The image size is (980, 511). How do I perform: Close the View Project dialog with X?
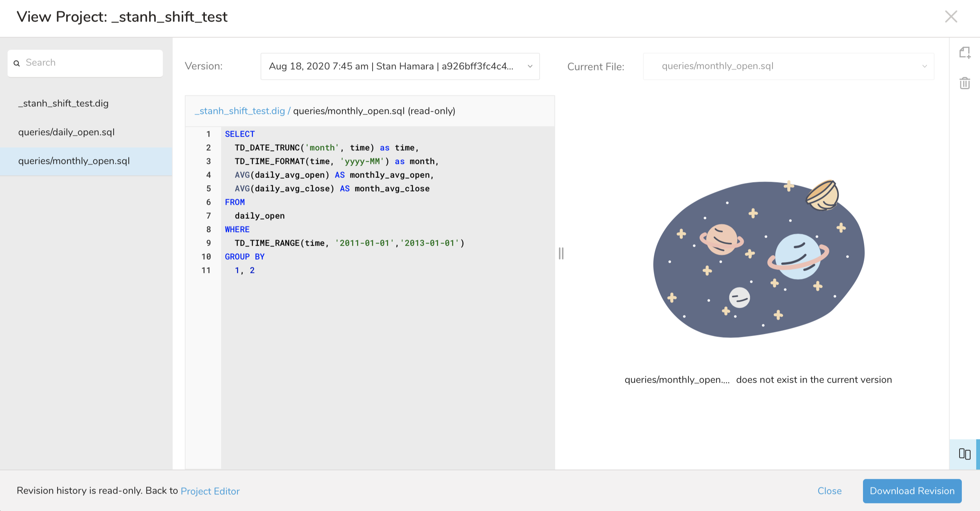[x=951, y=17]
